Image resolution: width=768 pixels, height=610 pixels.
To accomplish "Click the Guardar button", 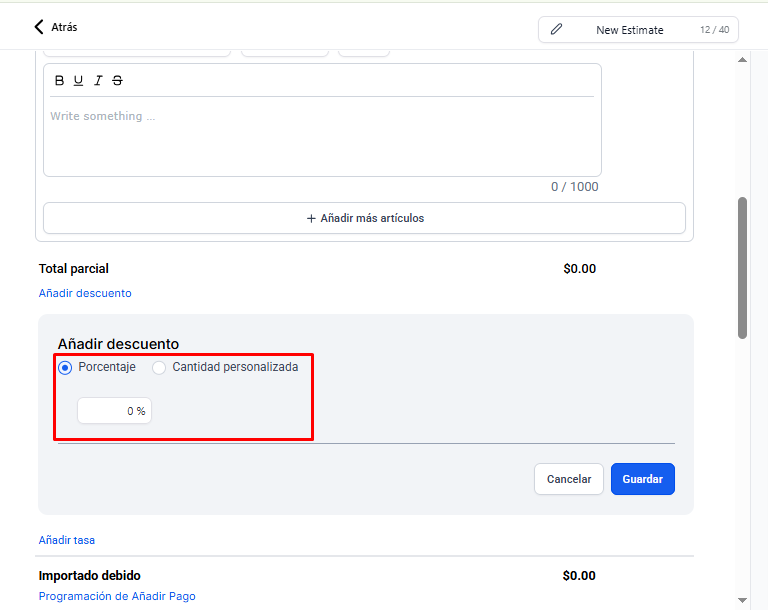I will click(x=643, y=479).
